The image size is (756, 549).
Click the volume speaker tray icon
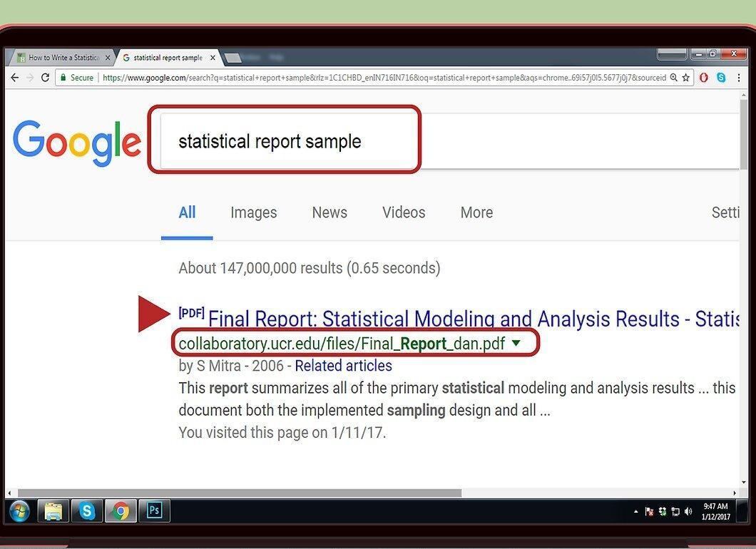[x=688, y=511]
